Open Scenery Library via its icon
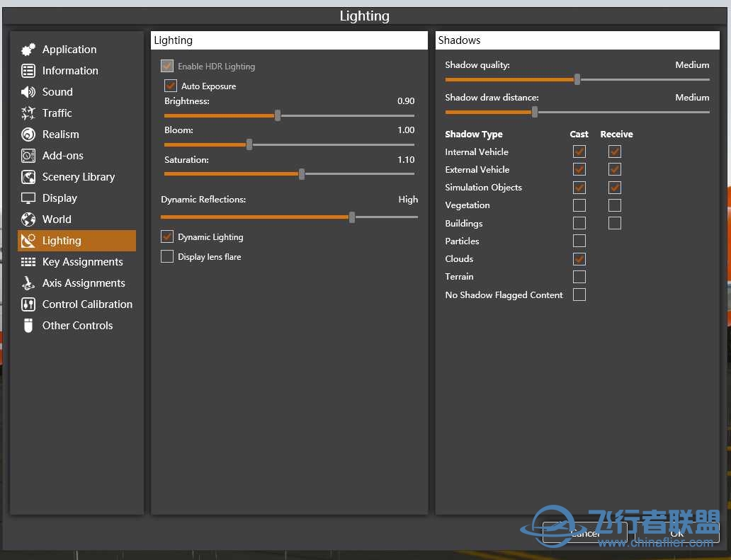731x560 pixels. coord(28,177)
